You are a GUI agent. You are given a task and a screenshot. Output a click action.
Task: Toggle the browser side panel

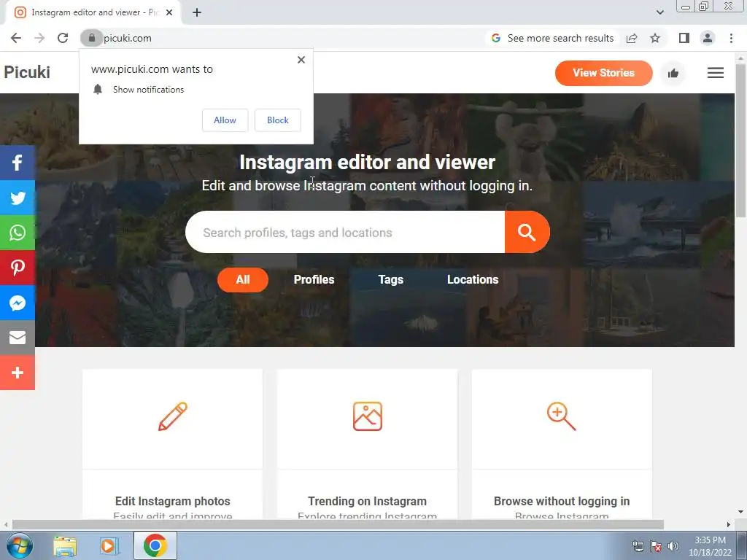click(684, 38)
